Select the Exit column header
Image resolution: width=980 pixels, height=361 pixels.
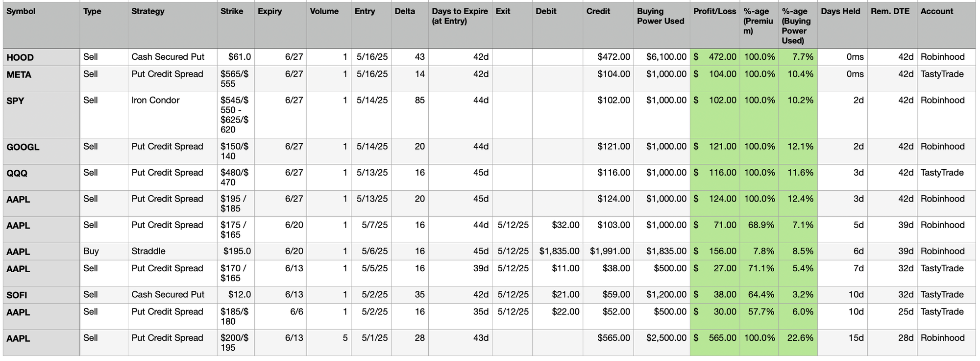click(x=512, y=25)
